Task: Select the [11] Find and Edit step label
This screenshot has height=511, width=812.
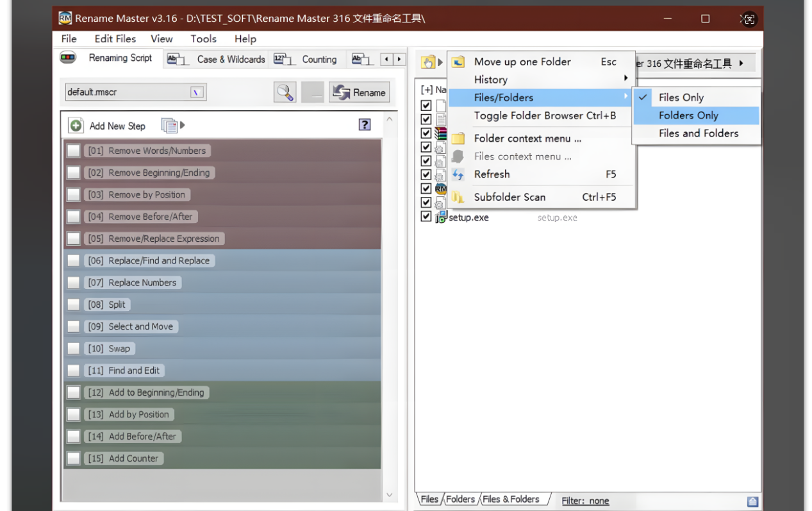Action: coord(124,371)
